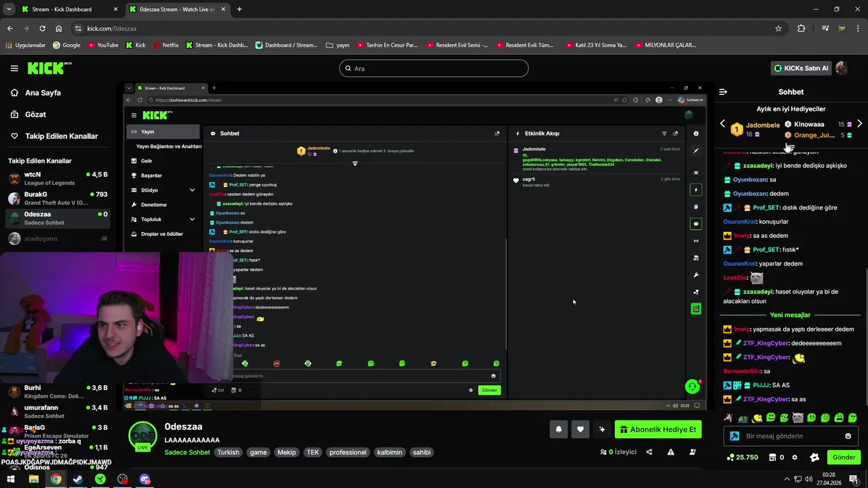Focus the Ara search box
868x488 pixels.
click(433, 68)
